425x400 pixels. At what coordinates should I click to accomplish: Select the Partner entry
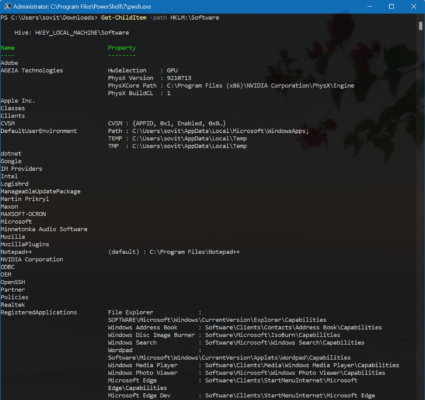tap(13, 289)
